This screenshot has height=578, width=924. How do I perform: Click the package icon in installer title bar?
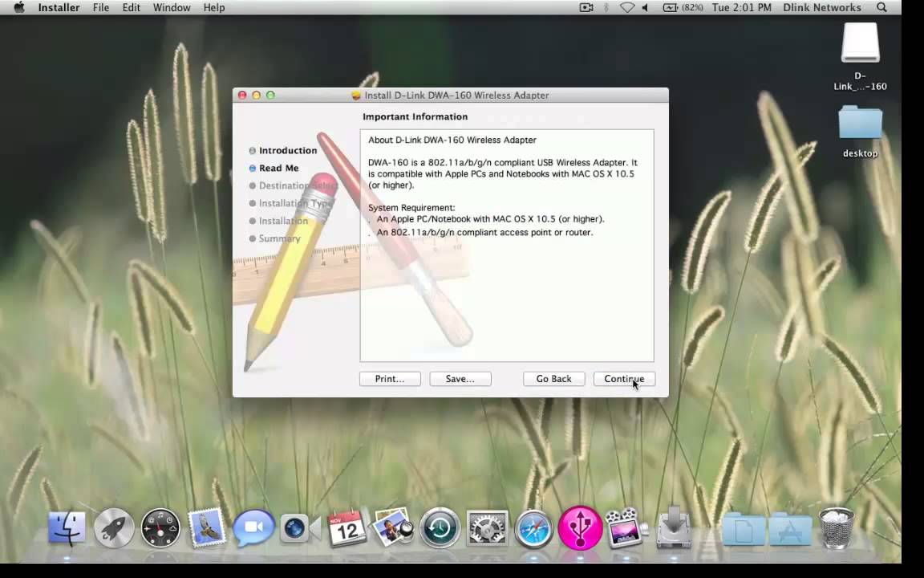click(355, 95)
